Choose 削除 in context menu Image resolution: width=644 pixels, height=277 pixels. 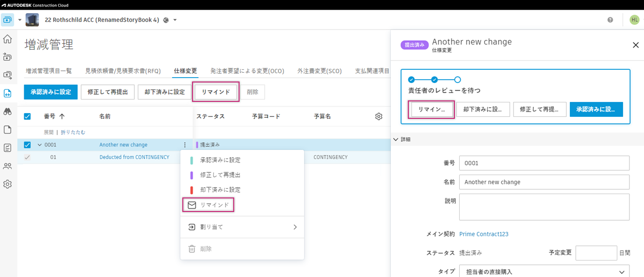[242, 249]
